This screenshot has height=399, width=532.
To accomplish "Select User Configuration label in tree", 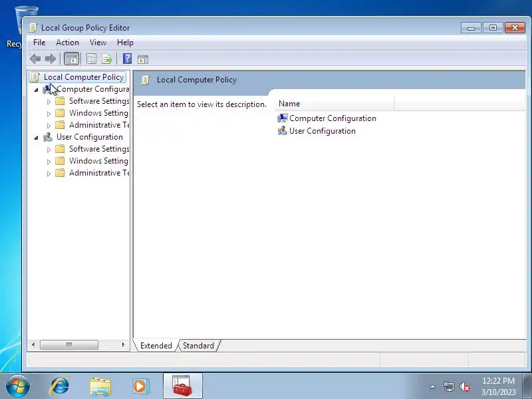I will 90,137.
